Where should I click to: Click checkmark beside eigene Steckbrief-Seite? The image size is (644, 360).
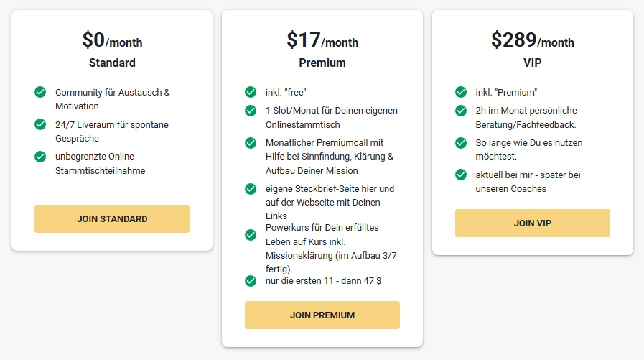(x=251, y=189)
